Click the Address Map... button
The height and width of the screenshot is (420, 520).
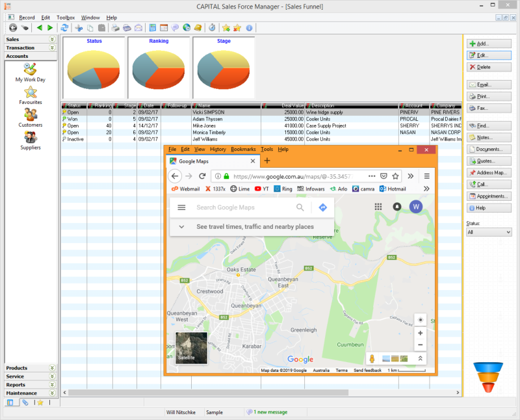489,172
